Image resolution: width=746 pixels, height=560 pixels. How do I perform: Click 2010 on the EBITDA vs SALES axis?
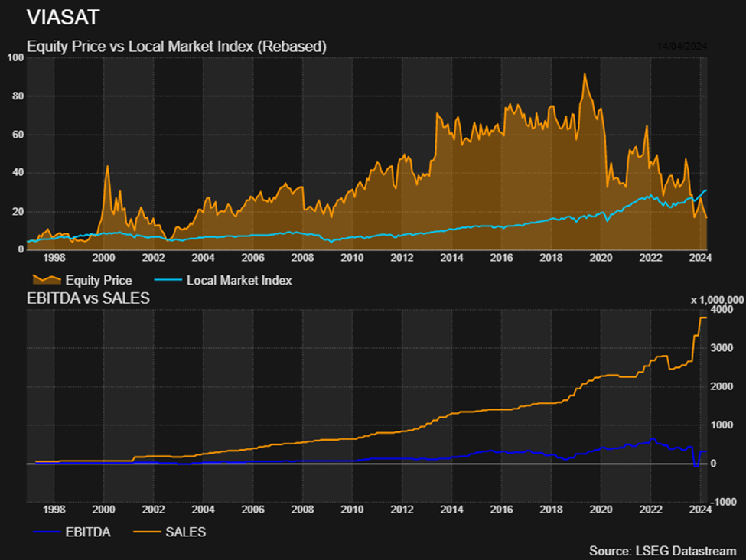[352, 510]
